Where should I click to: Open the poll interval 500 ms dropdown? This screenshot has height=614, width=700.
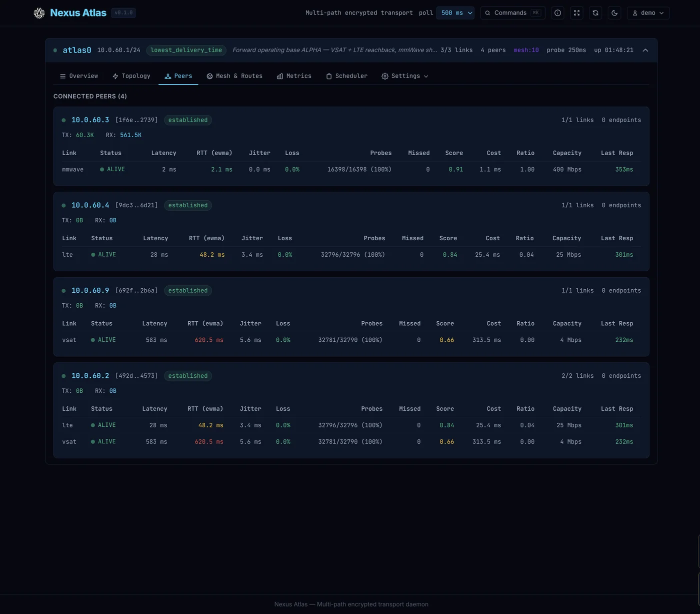455,13
